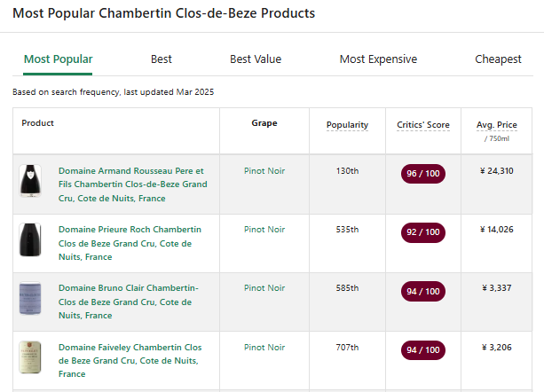Click the Avg. Price column header
The height and width of the screenshot is (392, 544).
click(497, 125)
